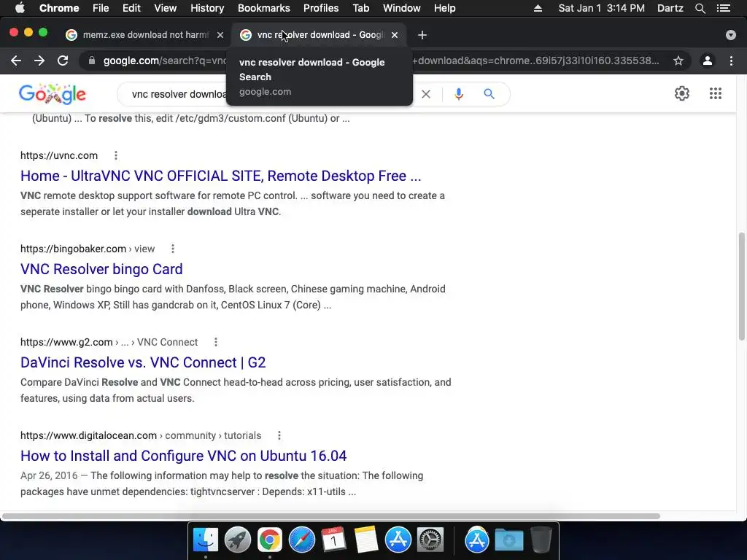
Task: Submit search using the magnifier icon
Action: (489, 94)
